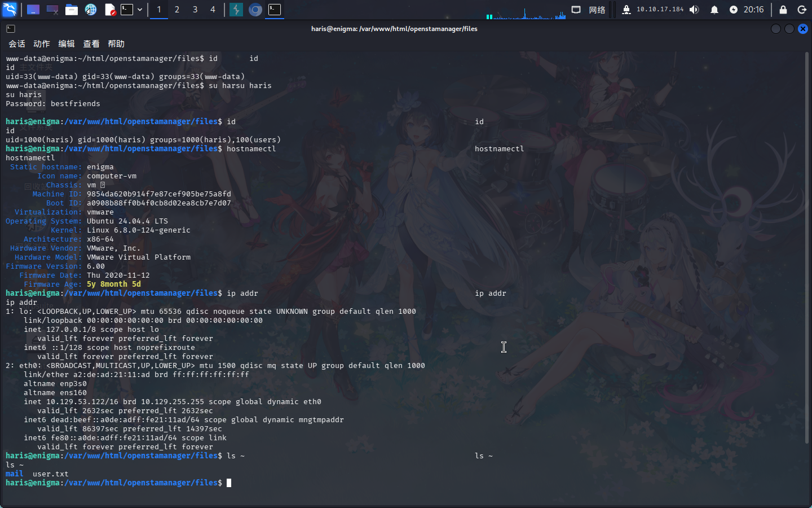The height and width of the screenshot is (508, 812).
Task: Click the VPN IP address 10.10.17.184
Action: pos(660,10)
